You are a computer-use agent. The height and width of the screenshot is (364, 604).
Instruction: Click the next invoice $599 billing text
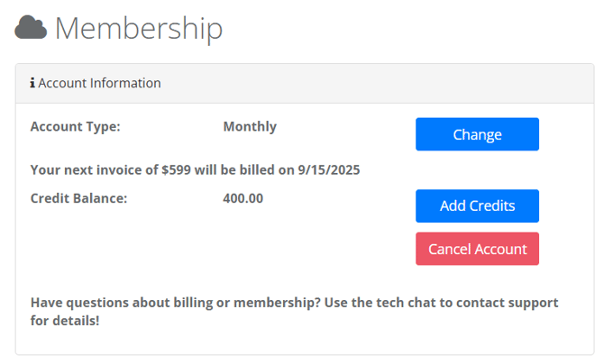pyautogui.click(x=195, y=170)
